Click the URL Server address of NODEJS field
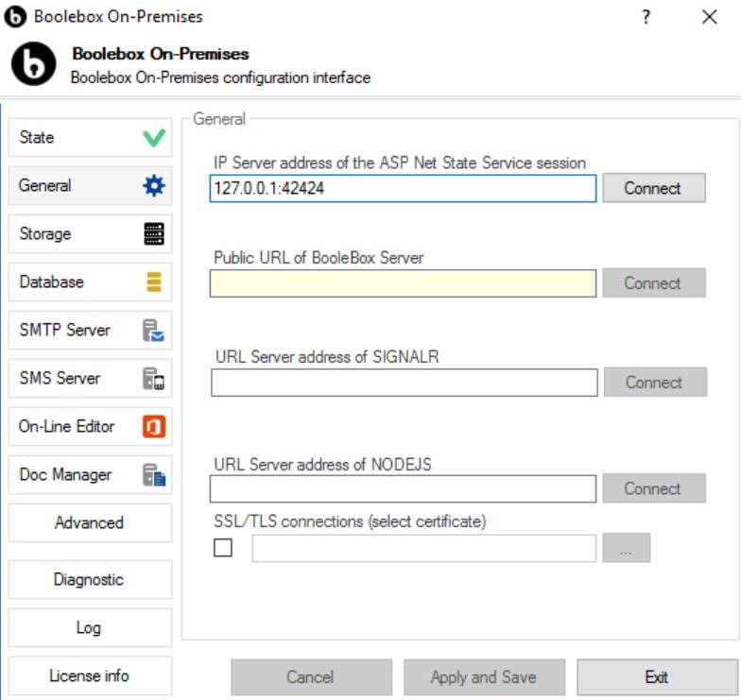This screenshot has width=741, height=700. pos(403,489)
